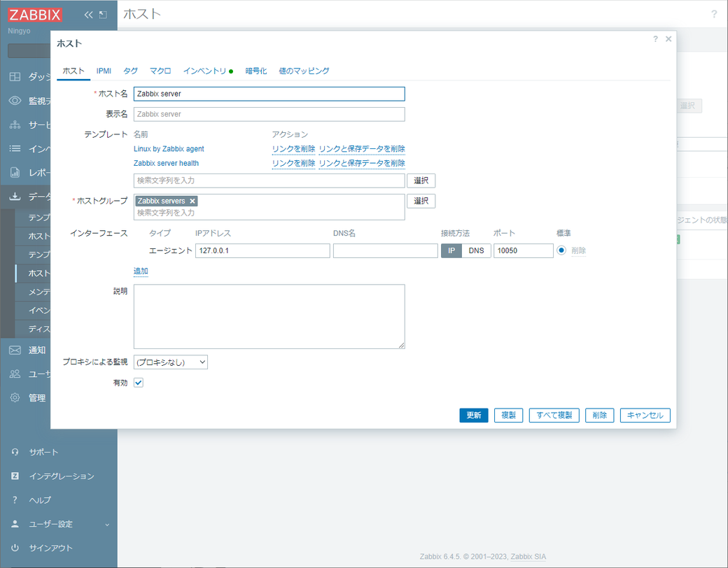Switch to the タグ tab
728x568 pixels.
(x=130, y=71)
